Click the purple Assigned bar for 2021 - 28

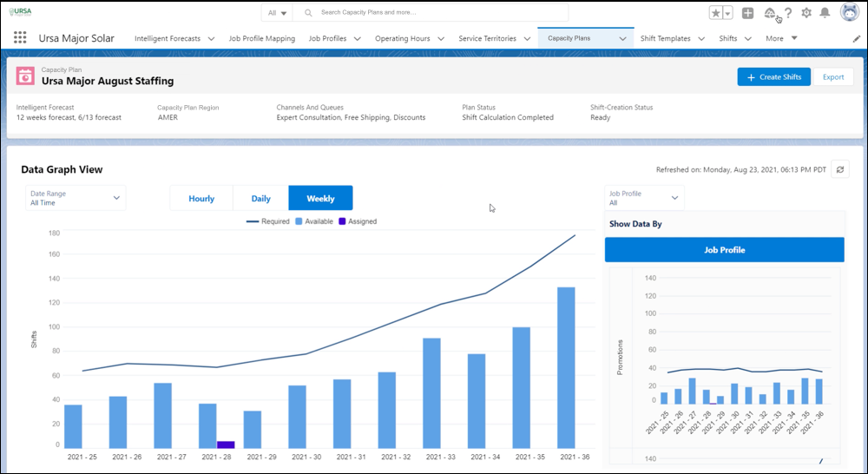click(226, 444)
